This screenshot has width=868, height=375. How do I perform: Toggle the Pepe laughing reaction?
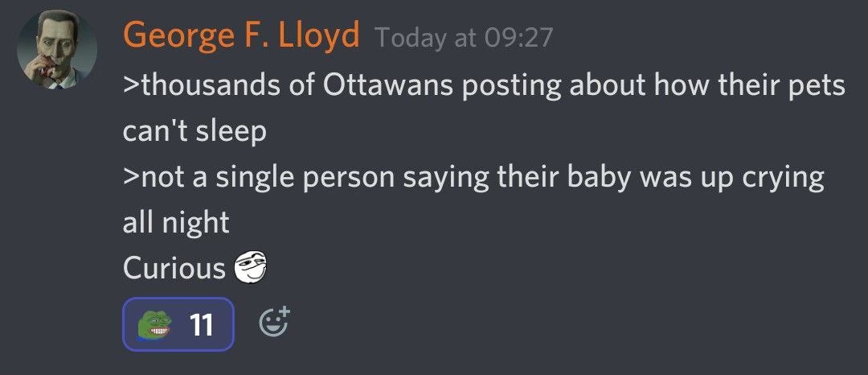[178, 324]
